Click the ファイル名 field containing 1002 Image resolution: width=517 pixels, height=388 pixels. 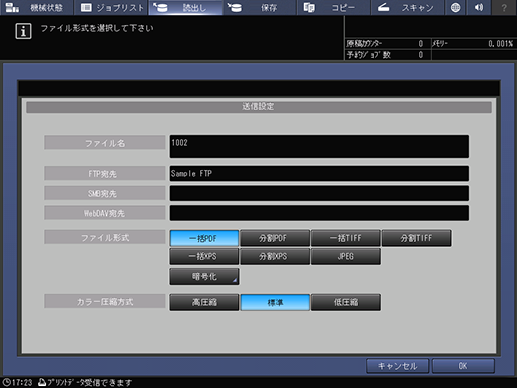coord(319,146)
